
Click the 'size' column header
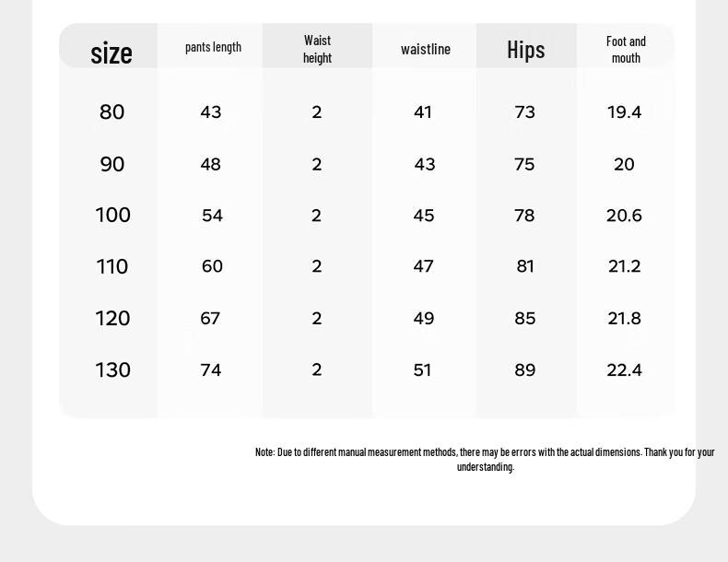point(112,53)
